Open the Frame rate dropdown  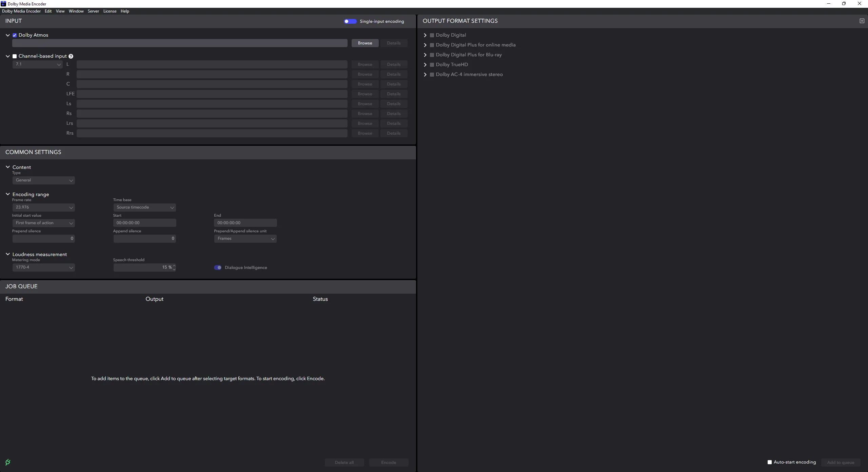point(43,207)
